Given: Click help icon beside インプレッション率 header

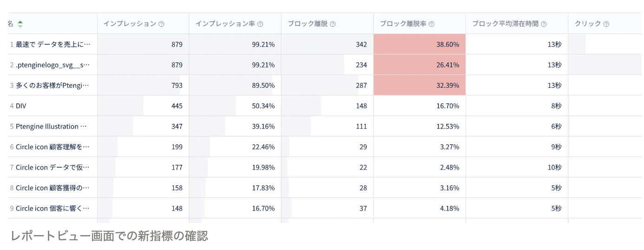Looking at the screenshot, I should pos(260,24).
